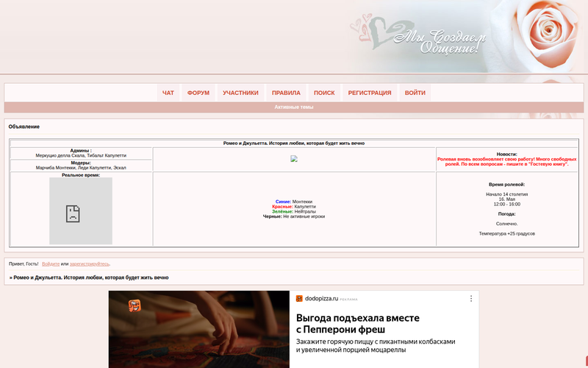Open the ad options three-dot menu

tap(471, 299)
